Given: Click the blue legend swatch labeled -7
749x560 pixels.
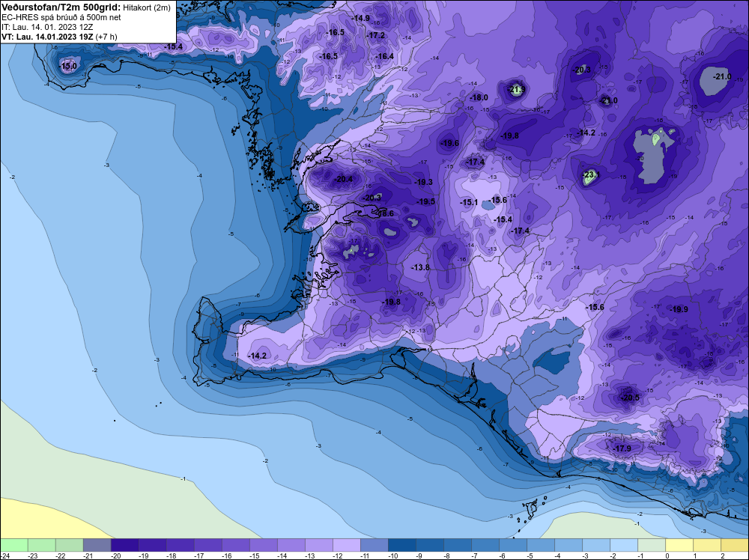Looking at the screenshot, I should tap(485, 545).
